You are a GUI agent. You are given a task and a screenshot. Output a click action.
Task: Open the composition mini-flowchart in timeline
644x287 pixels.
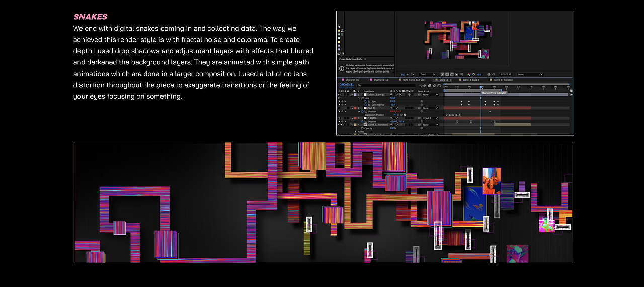pyautogui.click(x=420, y=86)
